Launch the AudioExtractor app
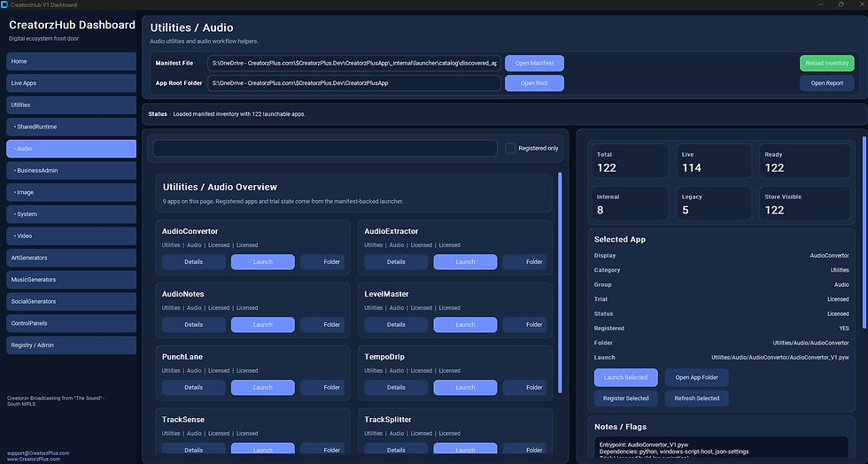Screen dimensions: 868x464 click(465, 262)
